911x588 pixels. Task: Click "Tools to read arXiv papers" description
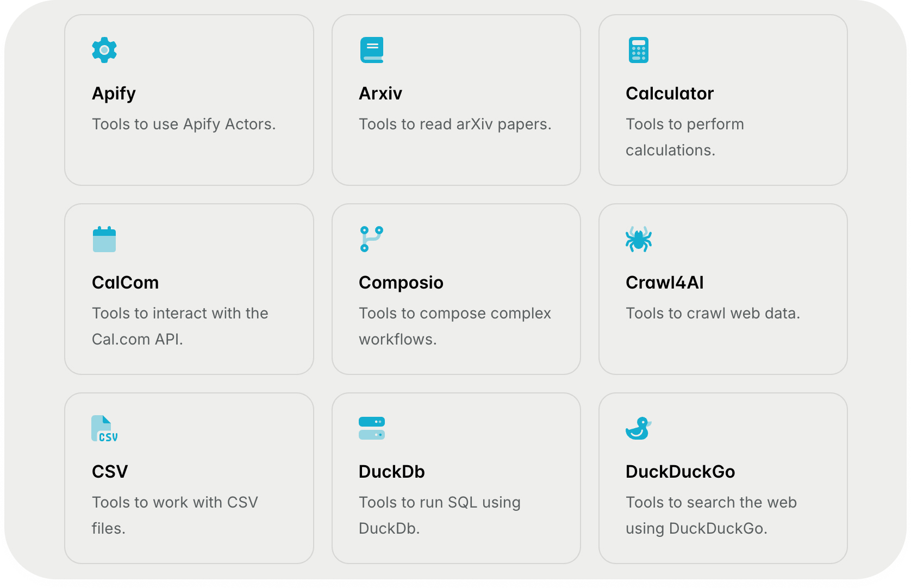(455, 124)
